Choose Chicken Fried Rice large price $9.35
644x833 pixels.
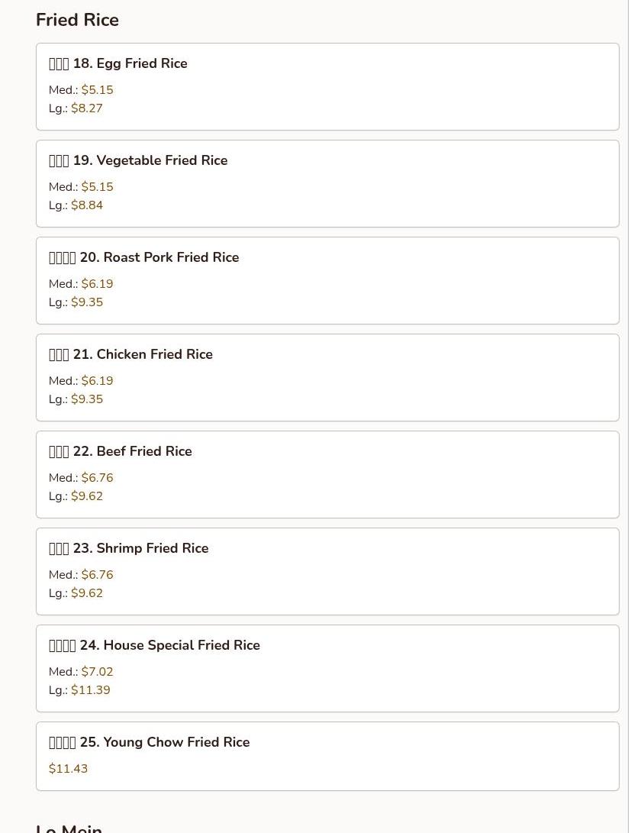pyautogui.click(x=87, y=399)
